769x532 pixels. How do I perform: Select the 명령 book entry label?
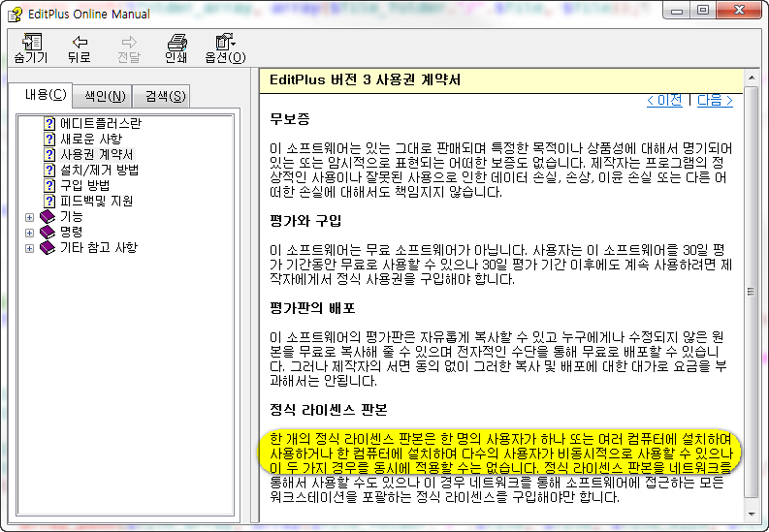pyautogui.click(x=71, y=233)
